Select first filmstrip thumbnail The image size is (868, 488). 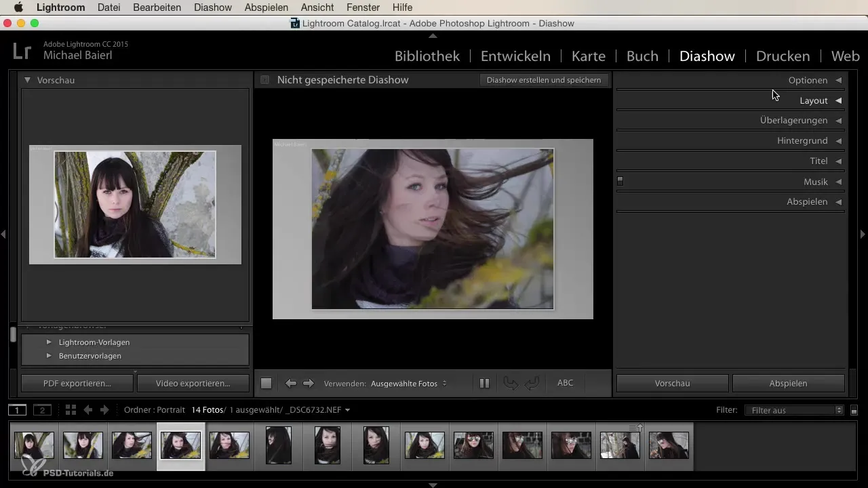tap(34, 445)
